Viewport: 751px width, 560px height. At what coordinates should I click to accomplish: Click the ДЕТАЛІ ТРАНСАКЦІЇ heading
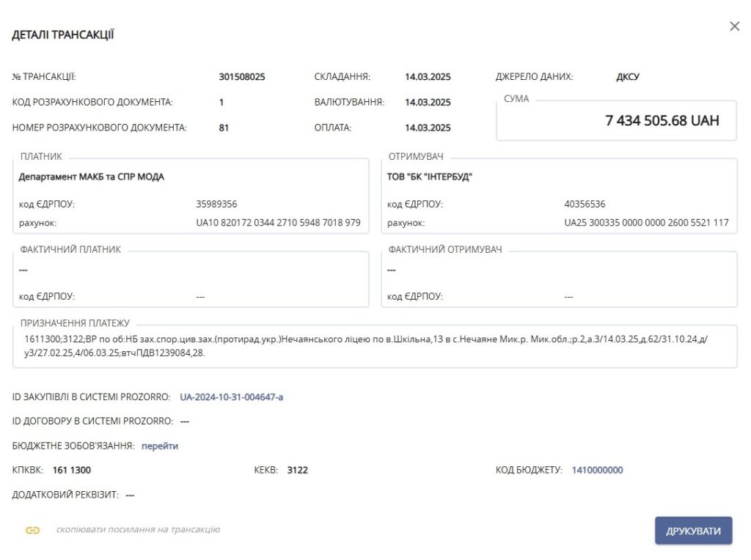pos(63,35)
